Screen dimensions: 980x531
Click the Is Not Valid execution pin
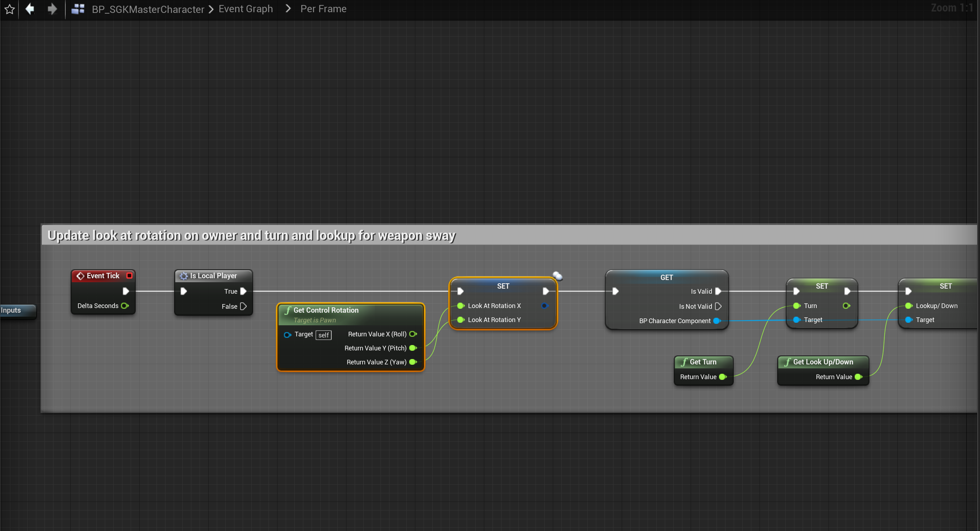718,306
